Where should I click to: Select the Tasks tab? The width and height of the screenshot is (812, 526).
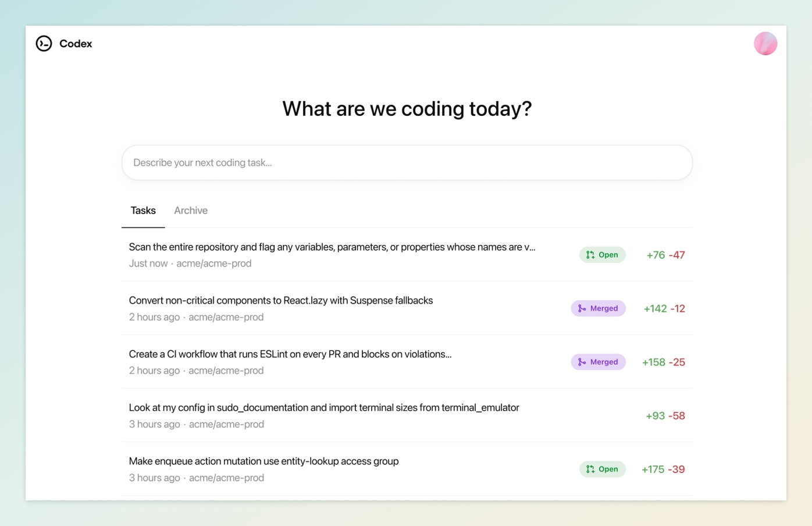point(143,211)
